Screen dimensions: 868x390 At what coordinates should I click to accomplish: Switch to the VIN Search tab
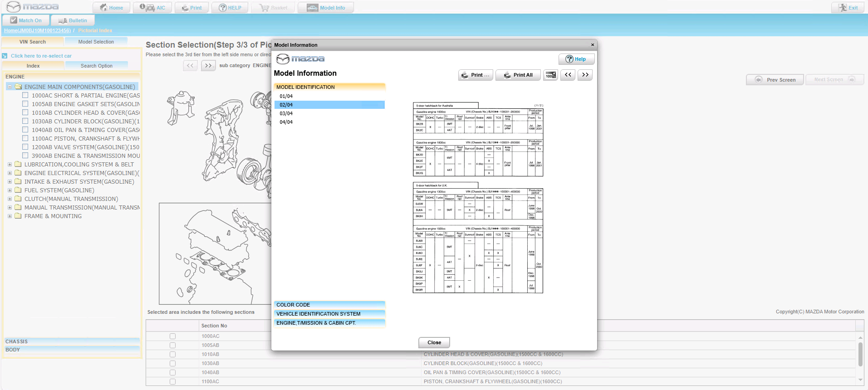[x=33, y=42]
